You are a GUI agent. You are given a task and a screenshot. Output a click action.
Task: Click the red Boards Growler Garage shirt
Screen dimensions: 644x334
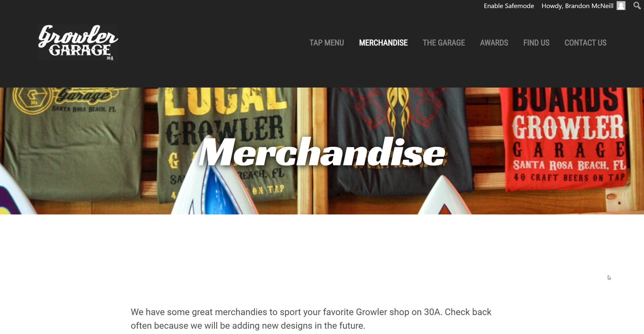567,137
